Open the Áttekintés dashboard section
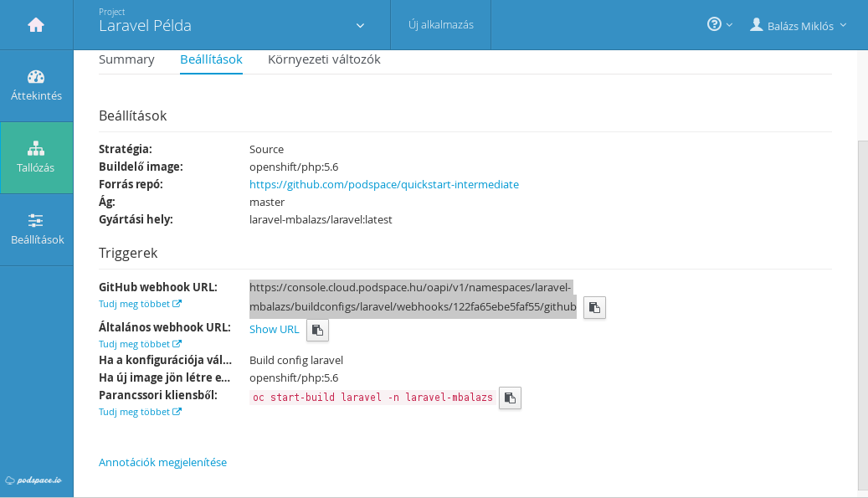This screenshot has width=868, height=498. coord(37,85)
